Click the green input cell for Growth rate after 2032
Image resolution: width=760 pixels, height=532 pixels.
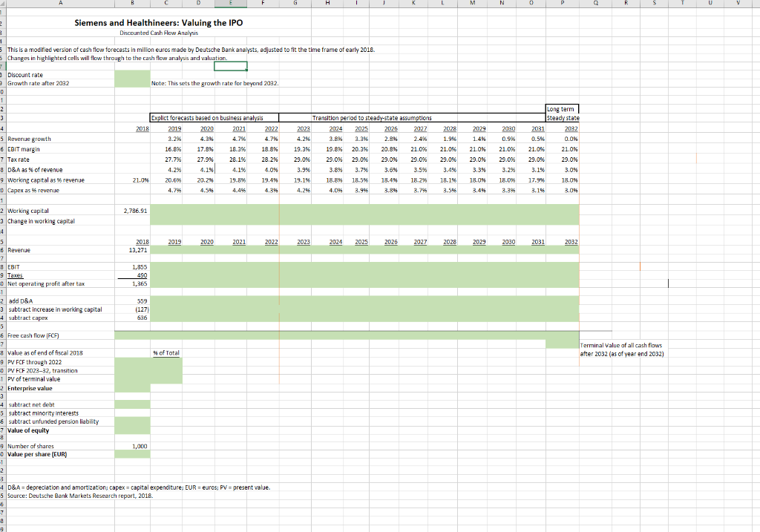click(132, 83)
